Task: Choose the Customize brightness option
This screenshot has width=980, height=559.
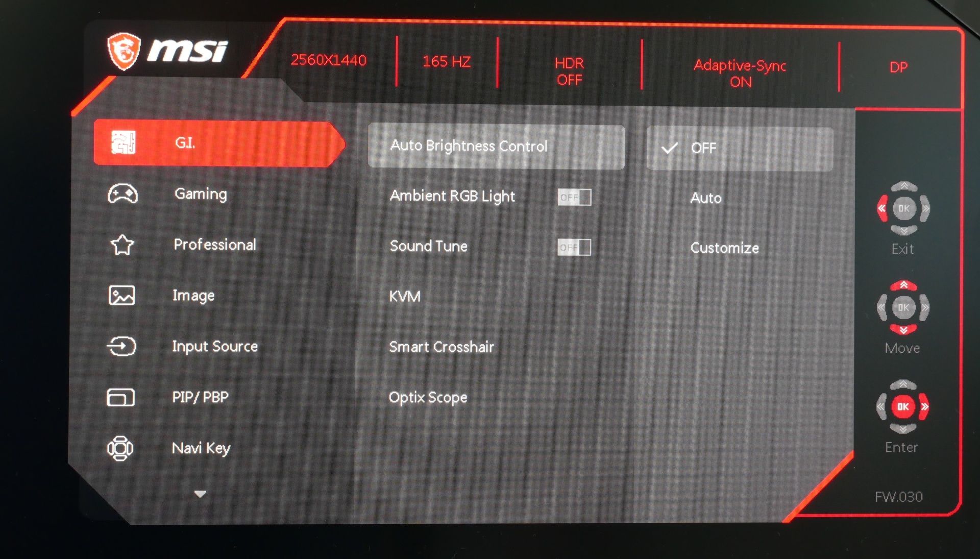Action: pos(724,248)
